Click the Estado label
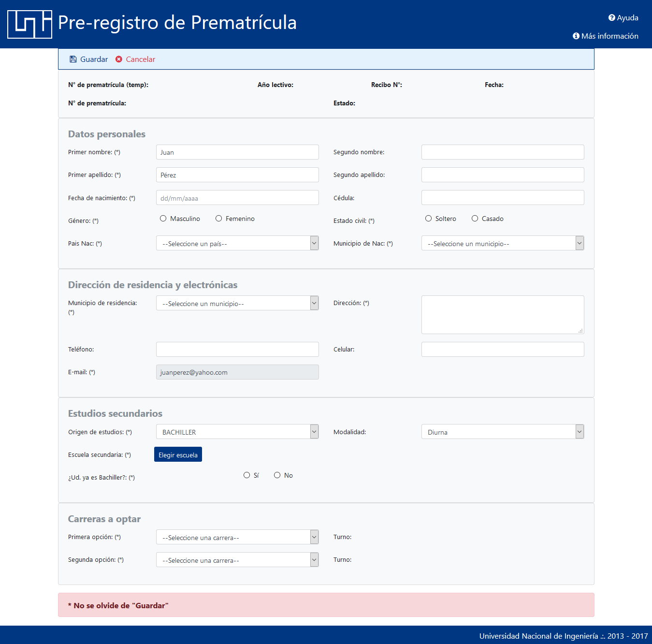 344,103
